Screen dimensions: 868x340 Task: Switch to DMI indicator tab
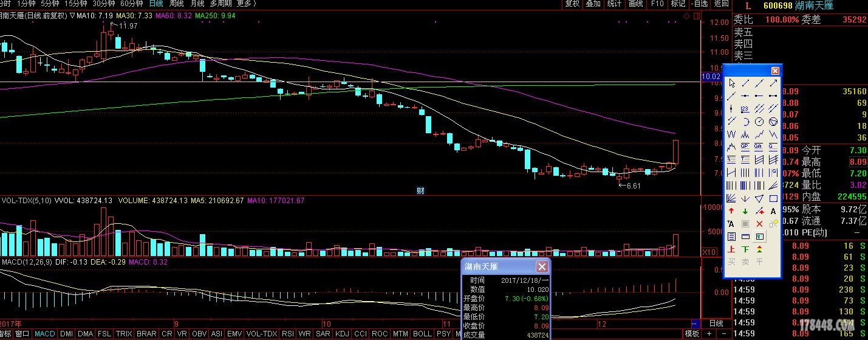point(66,334)
